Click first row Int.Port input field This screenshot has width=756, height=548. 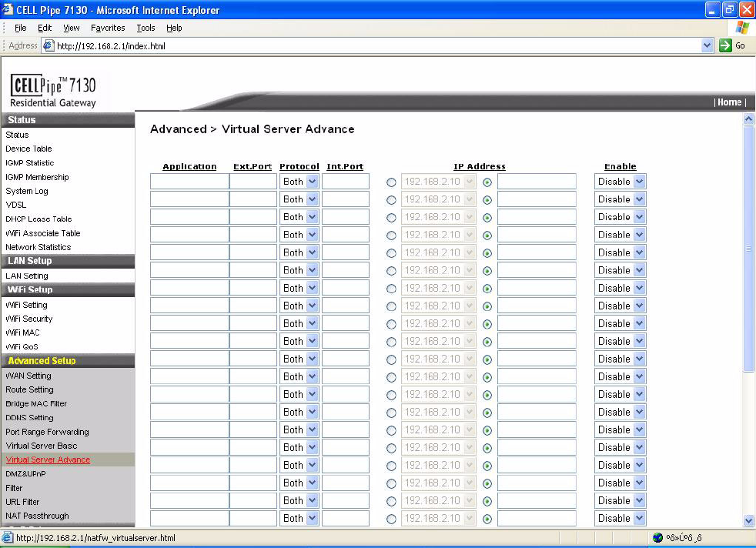point(346,182)
